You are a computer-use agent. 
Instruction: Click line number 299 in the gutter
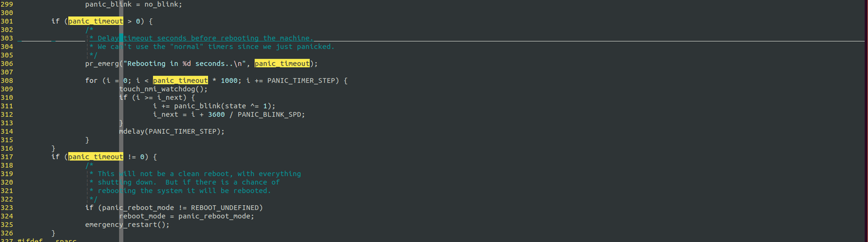pyautogui.click(x=7, y=4)
